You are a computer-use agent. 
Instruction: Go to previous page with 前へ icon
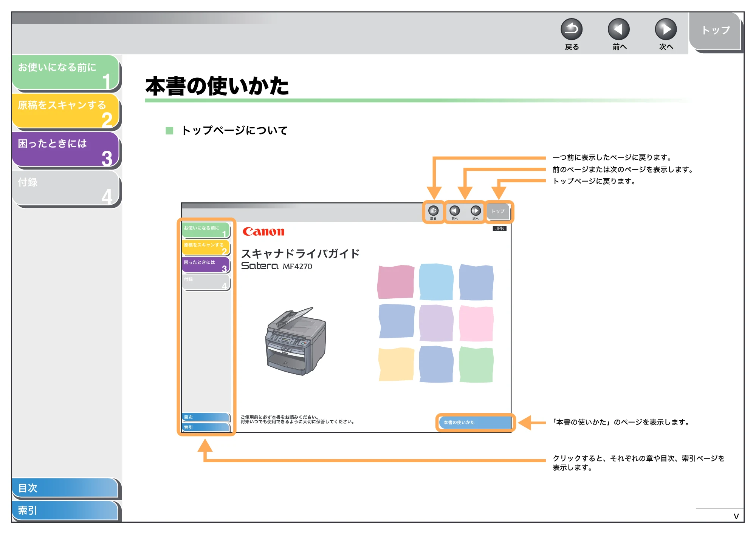click(x=618, y=29)
